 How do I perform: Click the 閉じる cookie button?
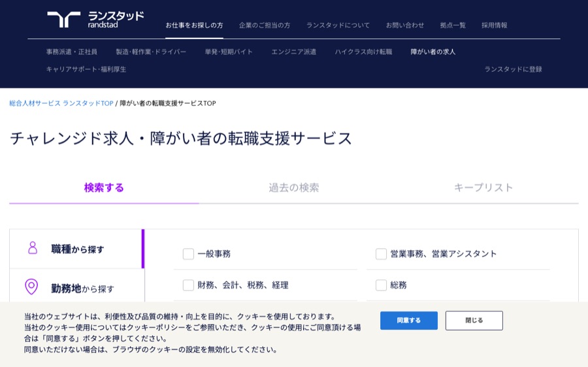[474, 321]
